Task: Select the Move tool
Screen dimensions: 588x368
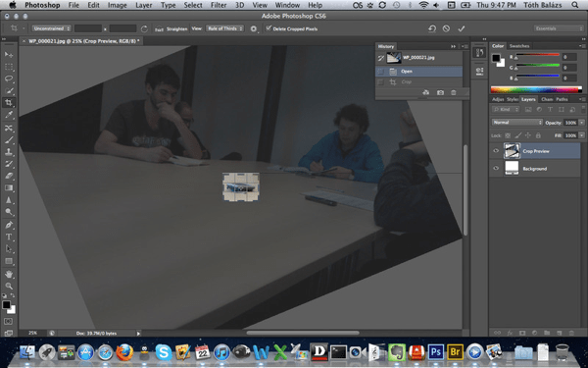Action: [x=9, y=55]
